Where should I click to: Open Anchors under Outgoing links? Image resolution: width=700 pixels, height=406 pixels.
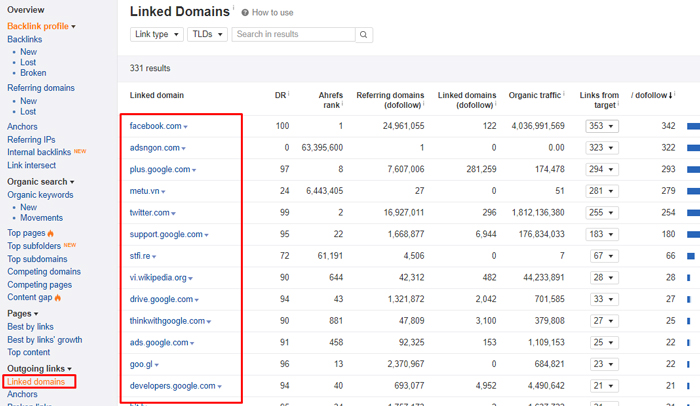[x=22, y=394]
